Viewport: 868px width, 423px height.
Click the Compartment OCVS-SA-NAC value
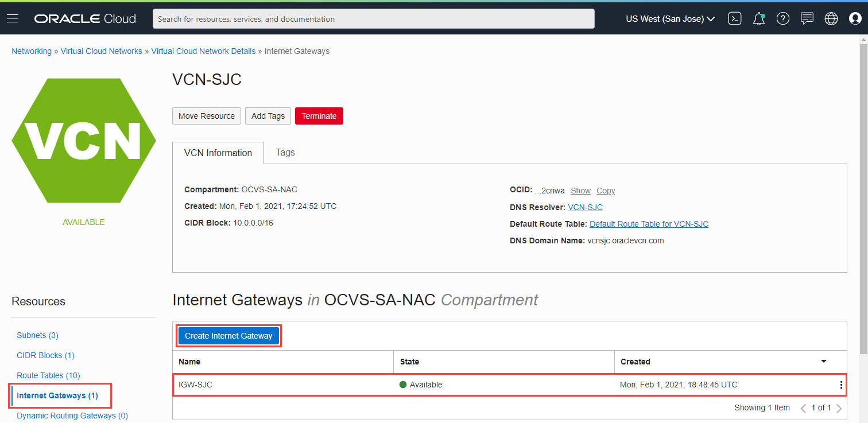pyautogui.click(x=269, y=189)
